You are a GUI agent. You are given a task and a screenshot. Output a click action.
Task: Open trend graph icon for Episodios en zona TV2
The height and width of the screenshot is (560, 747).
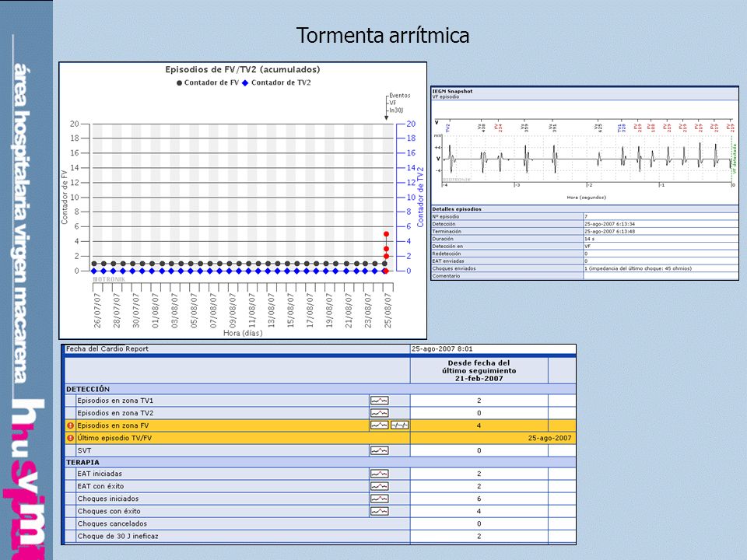tap(379, 413)
